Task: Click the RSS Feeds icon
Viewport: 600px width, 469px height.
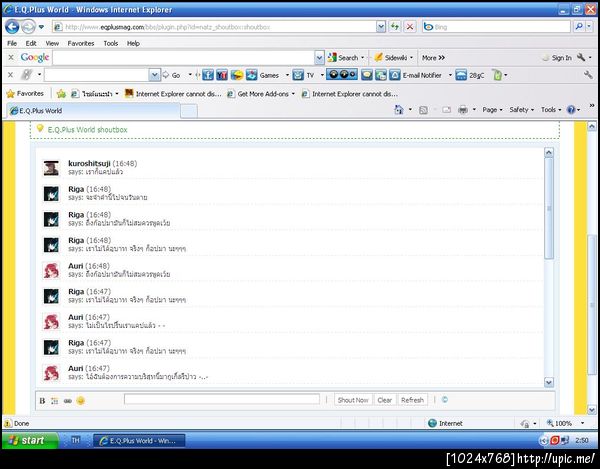Action: click(423, 110)
